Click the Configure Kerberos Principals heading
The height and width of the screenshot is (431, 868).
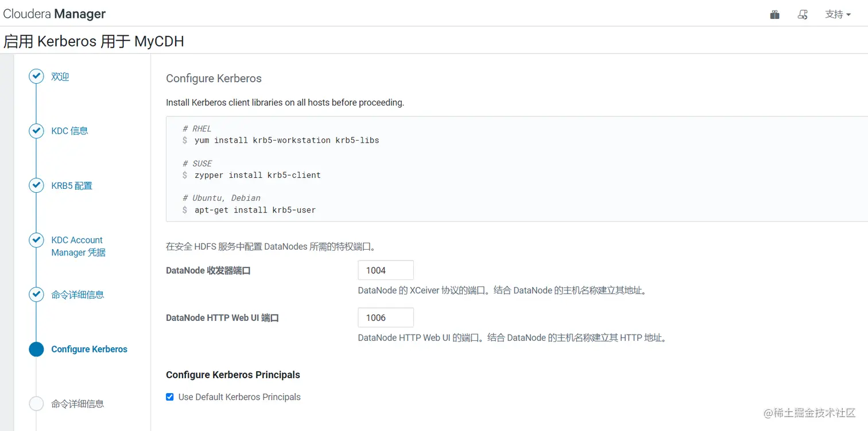[233, 375]
